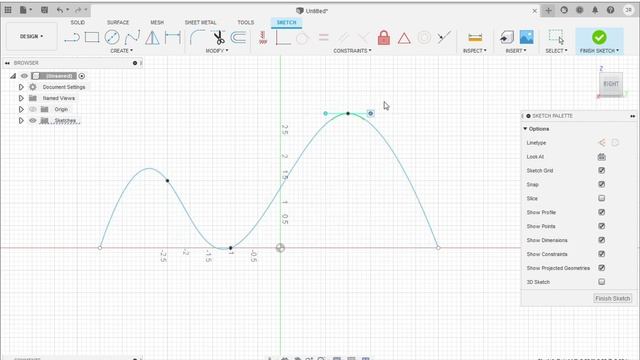Expand the Named Views node
Image resolution: width=640 pixels, height=360 pixels.
click(x=21, y=98)
